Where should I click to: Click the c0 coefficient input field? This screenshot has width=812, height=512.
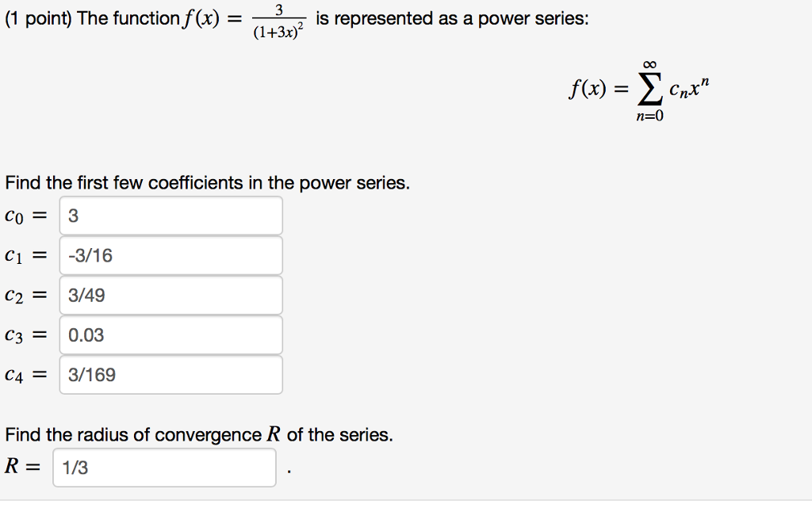(x=170, y=215)
